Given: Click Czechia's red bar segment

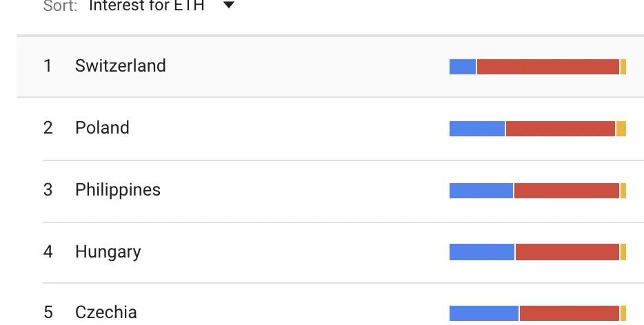Looking at the screenshot, I should click(569, 314).
